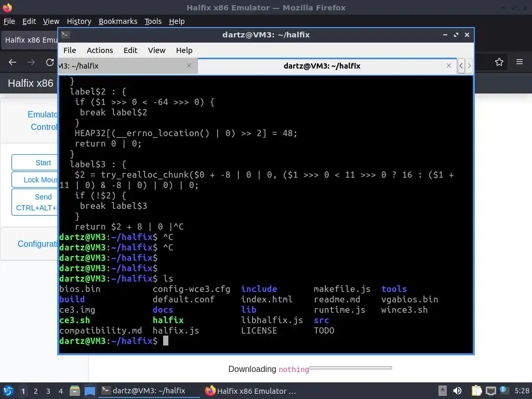Open file manager from taskbar
This screenshot has height=399, width=532.
[75, 391]
